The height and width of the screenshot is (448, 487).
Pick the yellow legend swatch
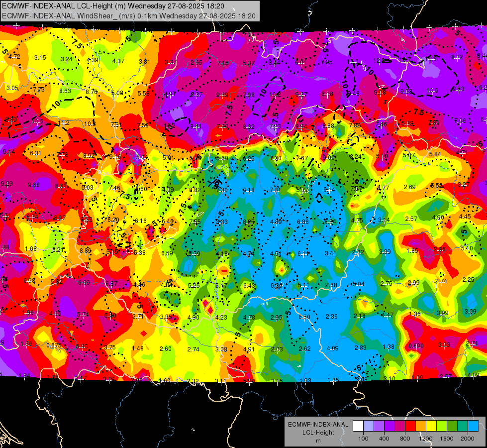[431, 426]
